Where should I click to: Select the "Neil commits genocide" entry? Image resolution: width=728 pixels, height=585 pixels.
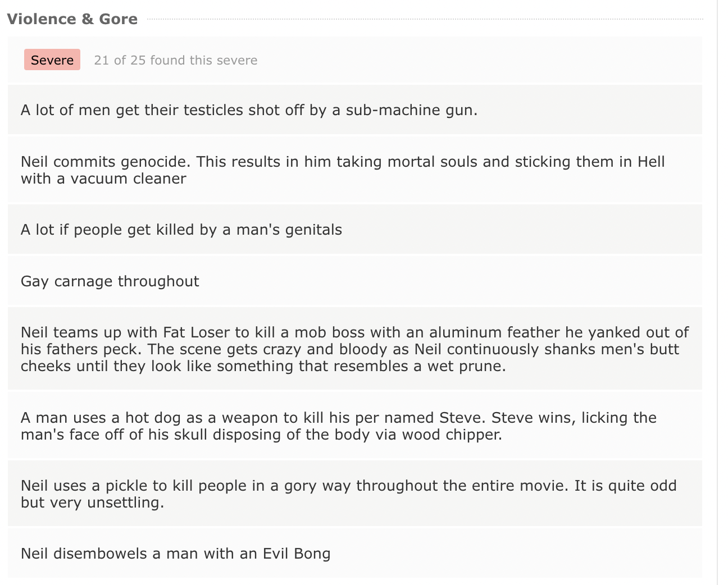click(355, 170)
